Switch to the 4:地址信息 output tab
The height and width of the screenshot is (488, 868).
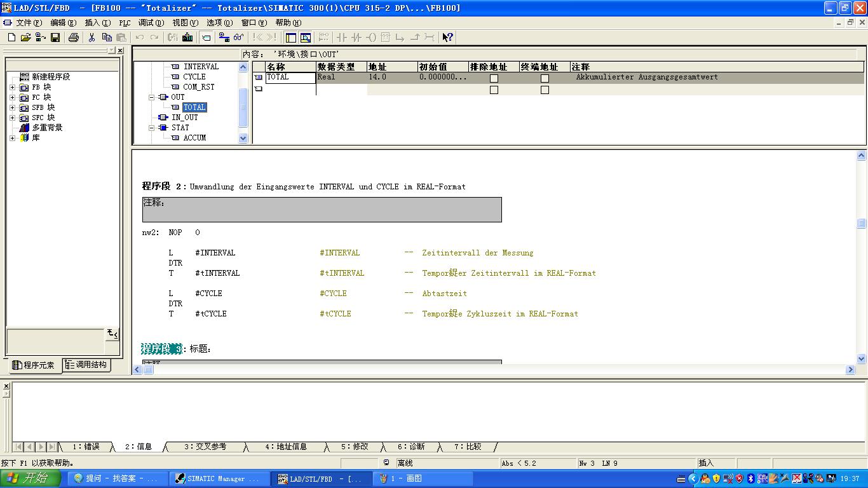pyautogui.click(x=286, y=447)
